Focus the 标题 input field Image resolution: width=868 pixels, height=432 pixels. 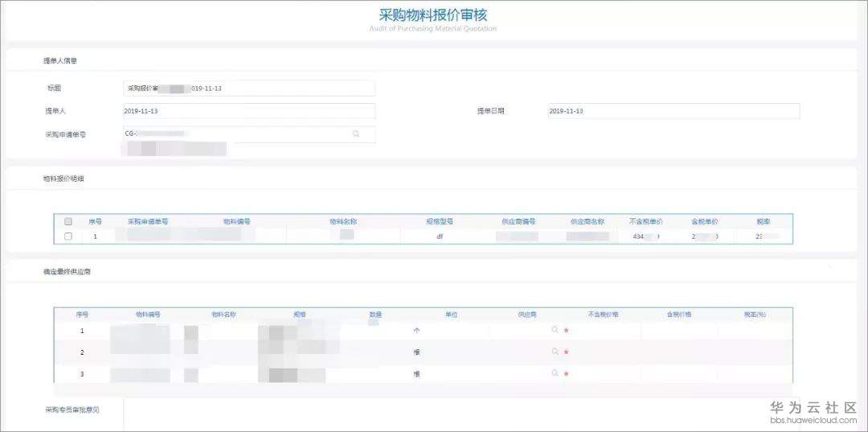point(249,88)
